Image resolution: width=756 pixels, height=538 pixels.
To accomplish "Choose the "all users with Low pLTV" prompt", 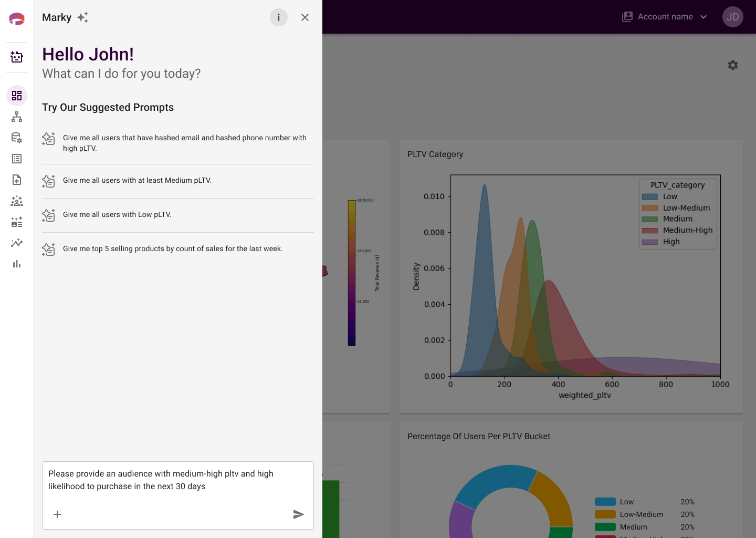I will click(x=178, y=215).
